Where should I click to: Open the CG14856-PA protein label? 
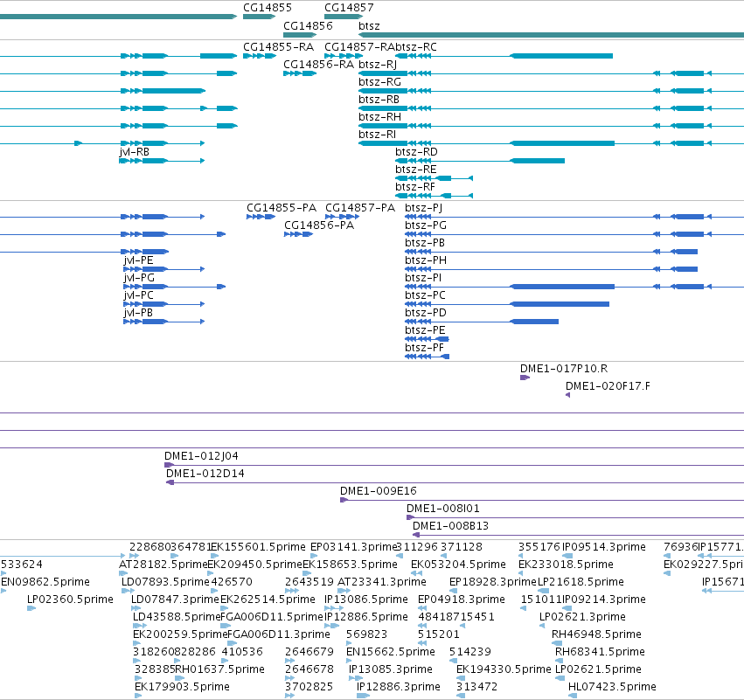coord(319,225)
